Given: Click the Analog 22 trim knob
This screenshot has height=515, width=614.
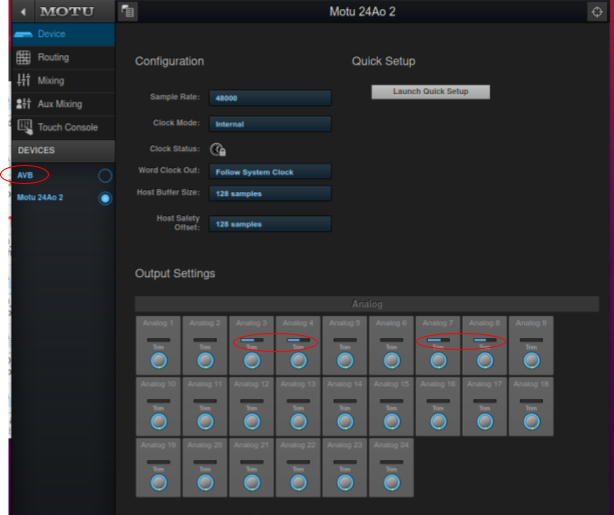Looking at the screenshot, I should [x=298, y=483].
